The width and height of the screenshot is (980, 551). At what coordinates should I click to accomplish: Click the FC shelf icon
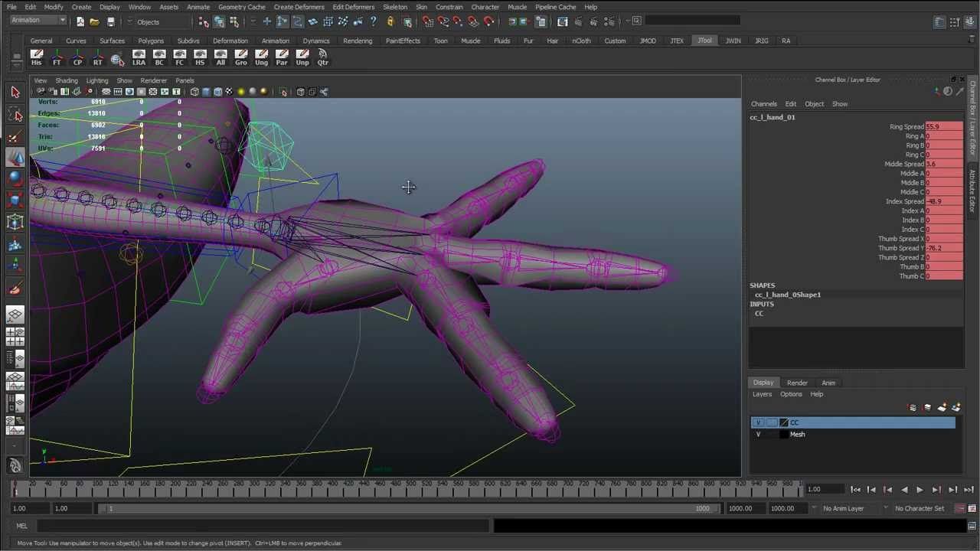tap(179, 57)
